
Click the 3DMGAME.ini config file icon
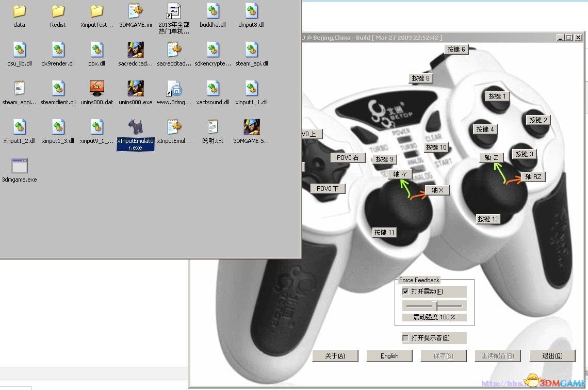point(135,11)
